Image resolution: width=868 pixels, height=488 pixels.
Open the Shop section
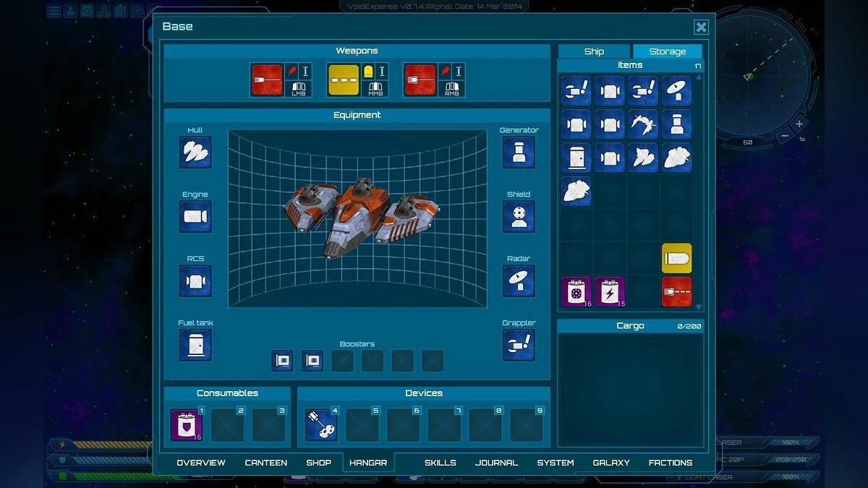click(x=318, y=463)
